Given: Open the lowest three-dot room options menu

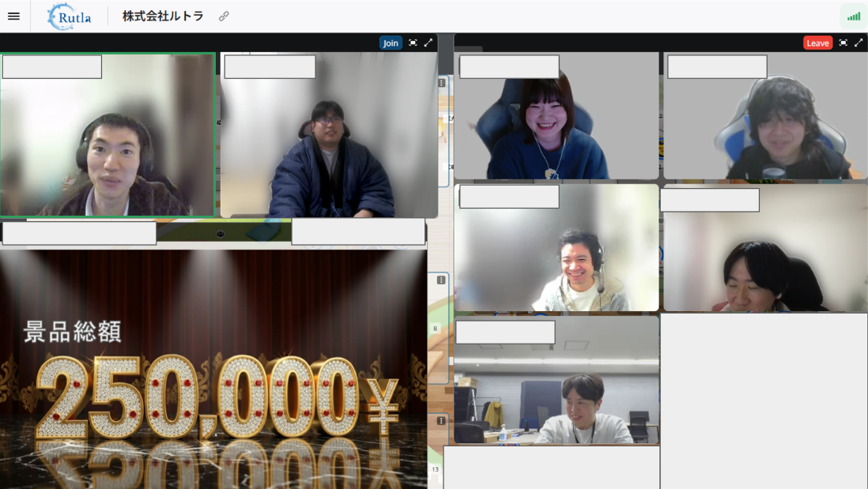Looking at the screenshot, I should (441, 421).
